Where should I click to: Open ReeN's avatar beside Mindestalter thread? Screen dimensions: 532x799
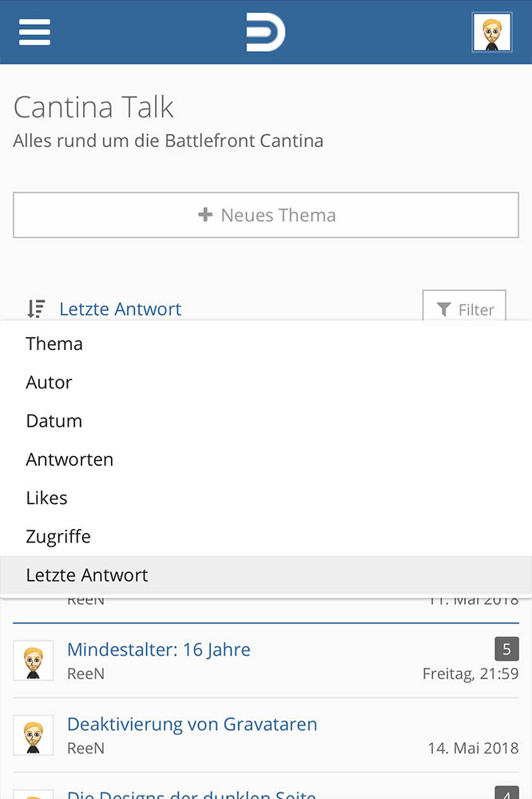point(33,661)
